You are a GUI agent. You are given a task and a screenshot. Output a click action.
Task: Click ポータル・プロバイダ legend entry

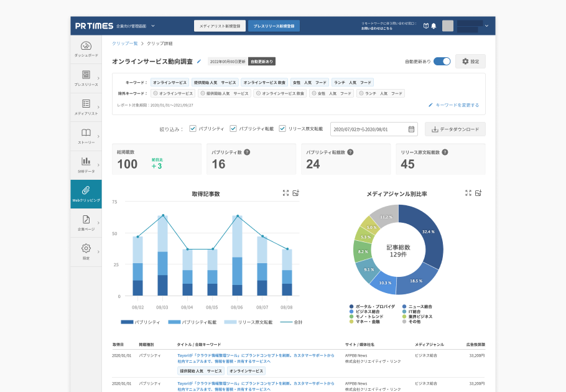coord(372,307)
